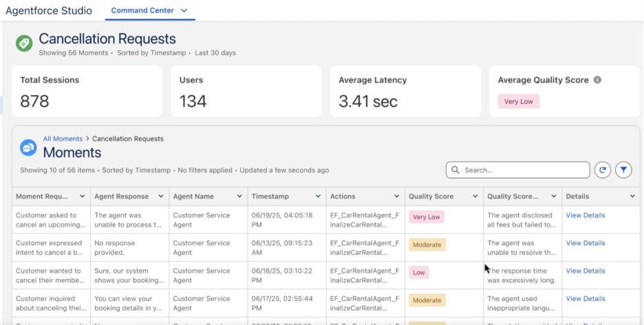Open the Average Quality Score info icon
This screenshot has height=325, width=644.
point(598,80)
